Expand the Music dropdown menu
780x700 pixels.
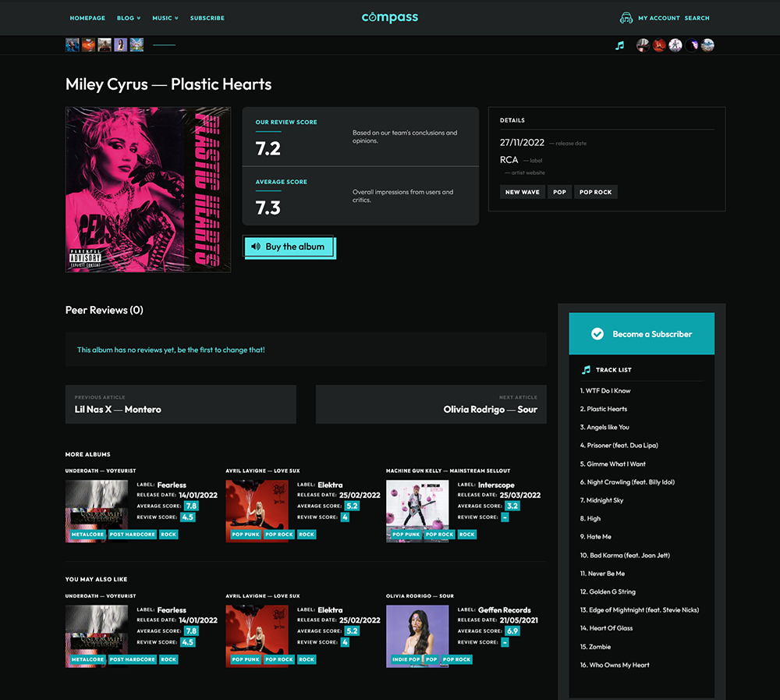click(165, 18)
